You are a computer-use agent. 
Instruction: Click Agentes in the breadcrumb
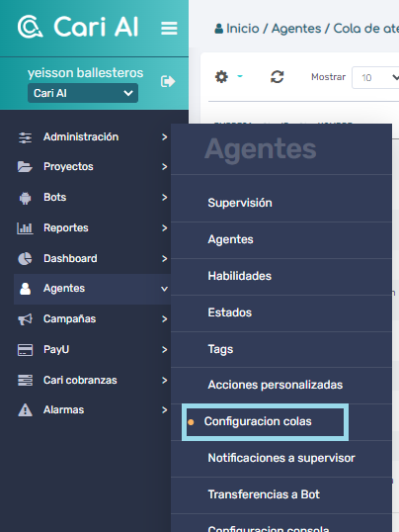point(296,29)
